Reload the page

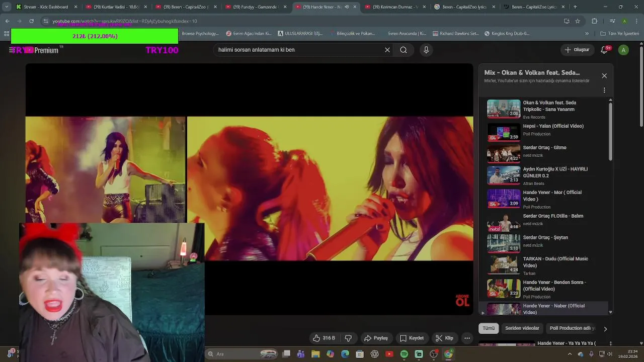click(x=31, y=21)
